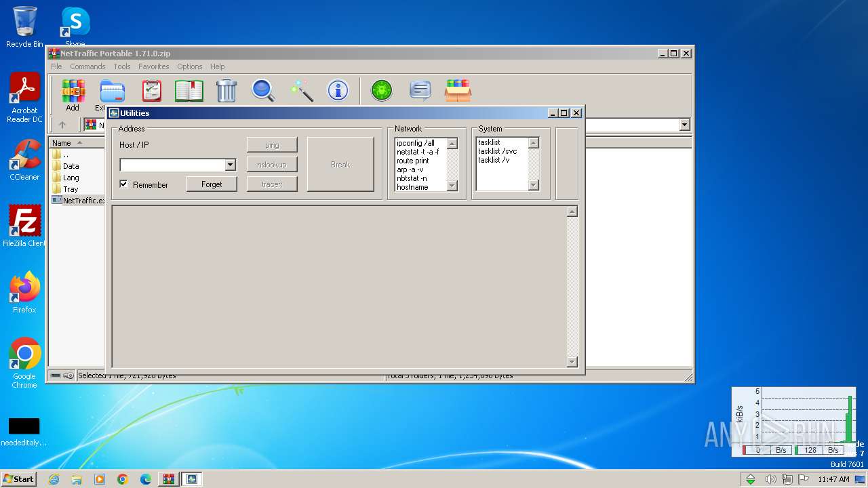The height and width of the screenshot is (488, 868).
Task: Click output pane scroll-up arrow
Action: point(572,211)
